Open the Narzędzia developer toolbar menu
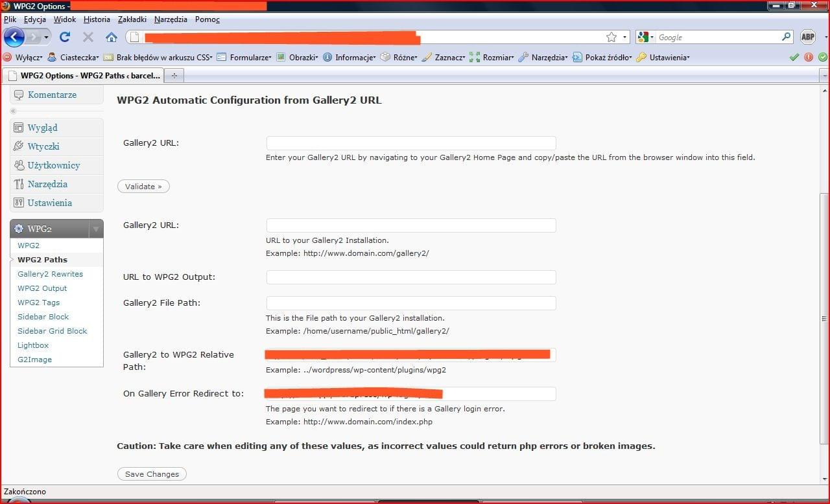The height and width of the screenshot is (504, 830). point(543,57)
